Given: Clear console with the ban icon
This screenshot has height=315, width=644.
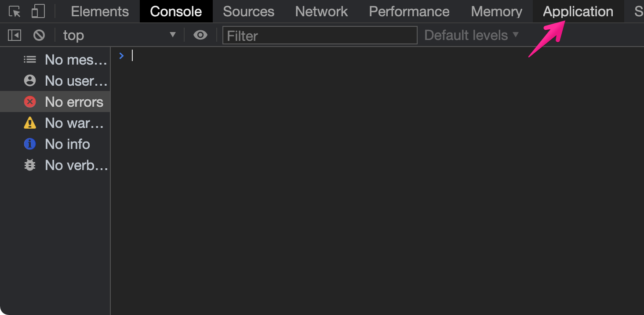Looking at the screenshot, I should tap(39, 35).
